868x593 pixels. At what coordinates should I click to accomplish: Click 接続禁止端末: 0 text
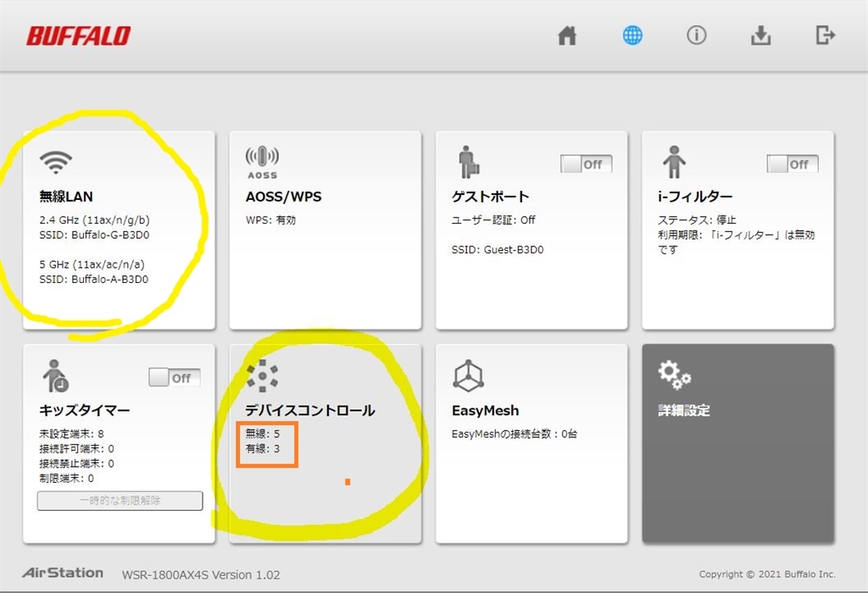click(76, 463)
